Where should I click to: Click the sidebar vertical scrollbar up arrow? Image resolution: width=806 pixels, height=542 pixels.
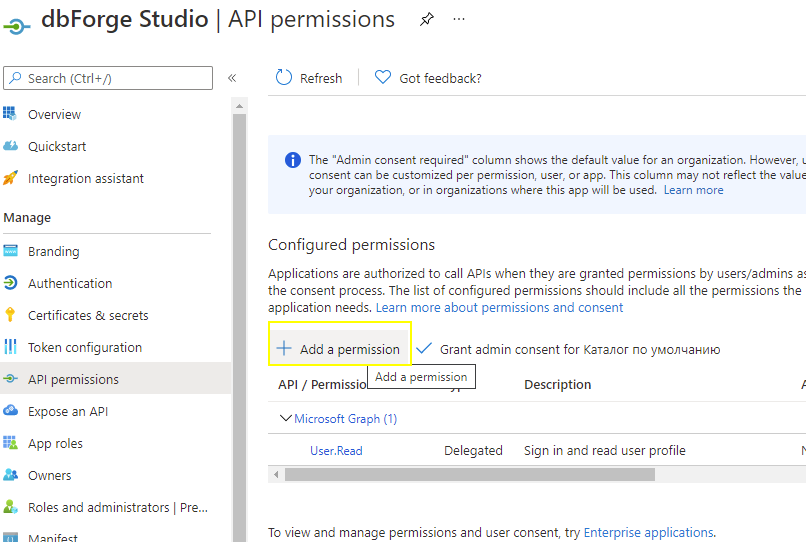click(x=239, y=106)
